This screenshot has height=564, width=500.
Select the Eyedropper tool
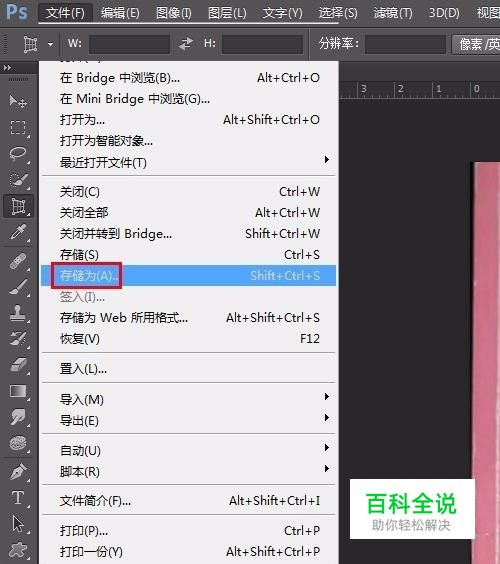click(17, 232)
